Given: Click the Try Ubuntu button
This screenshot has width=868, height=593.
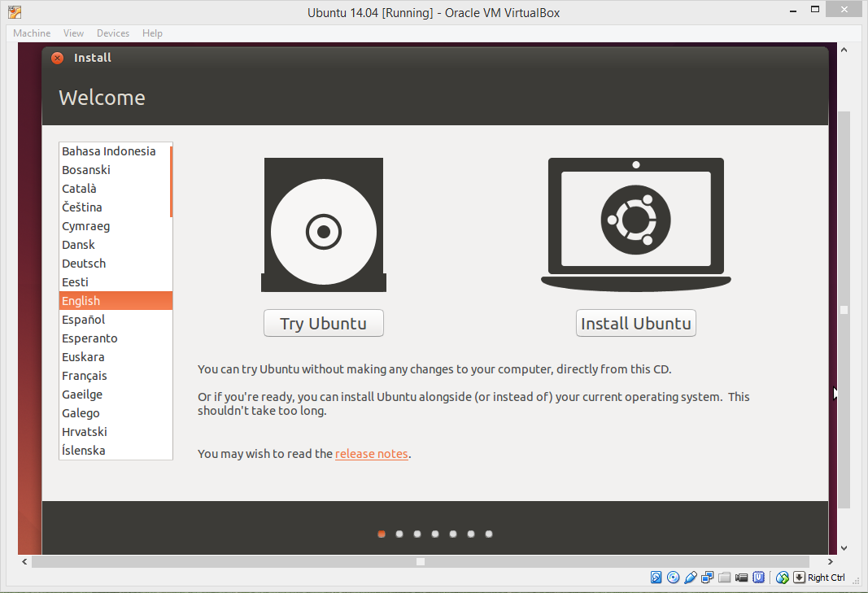Looking at the screenshot, I should point(323,323).
